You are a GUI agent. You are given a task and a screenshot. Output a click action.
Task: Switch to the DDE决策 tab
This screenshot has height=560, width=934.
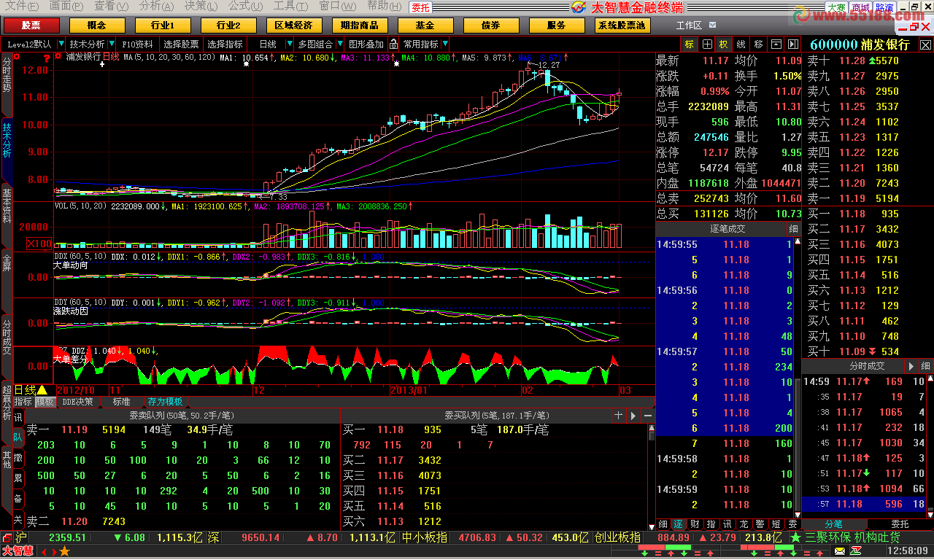[x=77, y=402]
